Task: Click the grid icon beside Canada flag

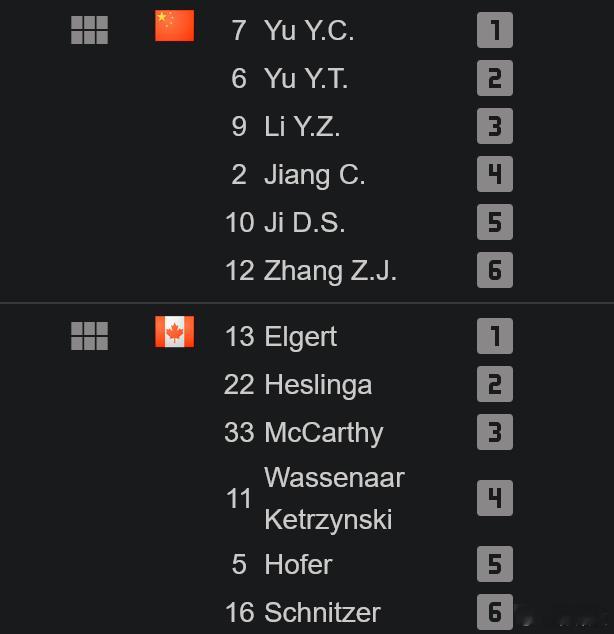Action: [89, 336]
